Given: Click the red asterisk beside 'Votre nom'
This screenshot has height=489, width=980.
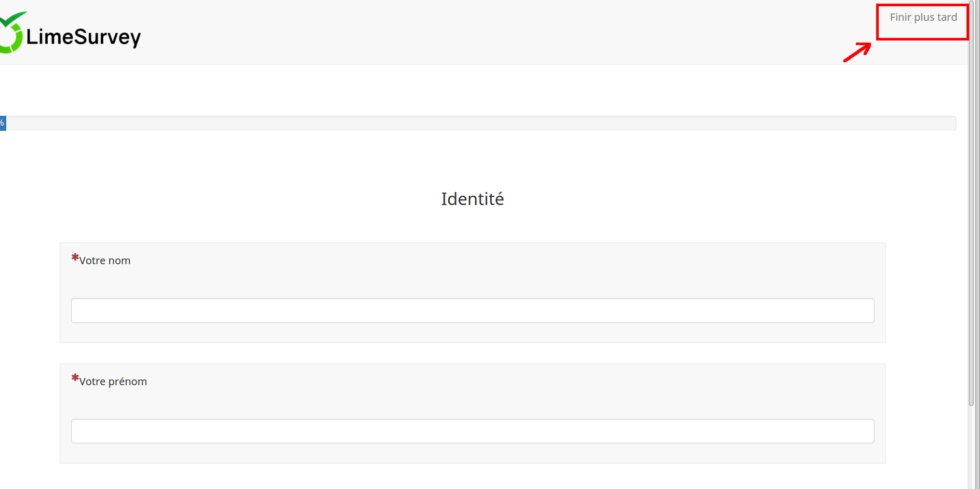Looking at the screenshot, I should pos(75,257).
